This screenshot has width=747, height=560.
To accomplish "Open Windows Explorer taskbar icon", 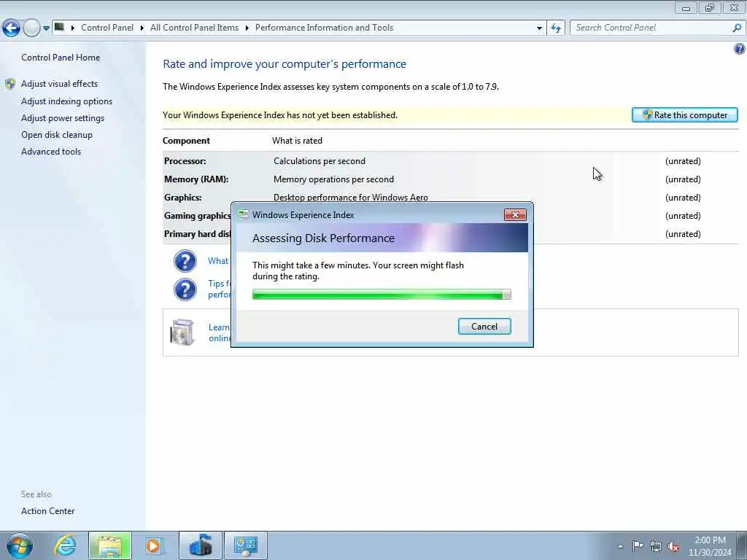I will coord(109,545).
